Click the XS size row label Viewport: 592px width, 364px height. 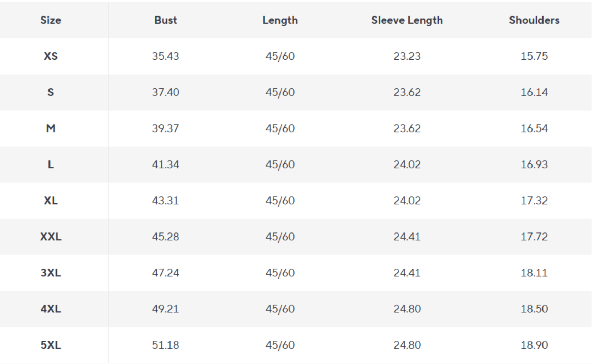pos(51,56)
